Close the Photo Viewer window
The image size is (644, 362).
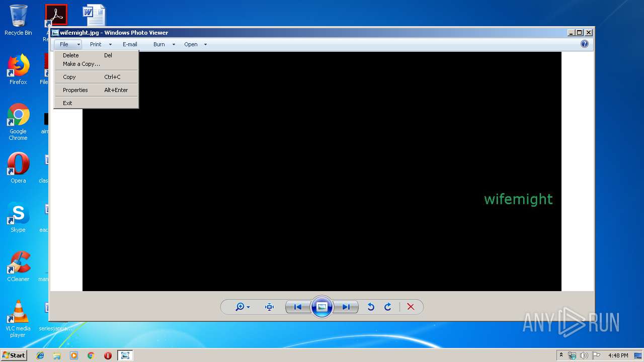589,33
